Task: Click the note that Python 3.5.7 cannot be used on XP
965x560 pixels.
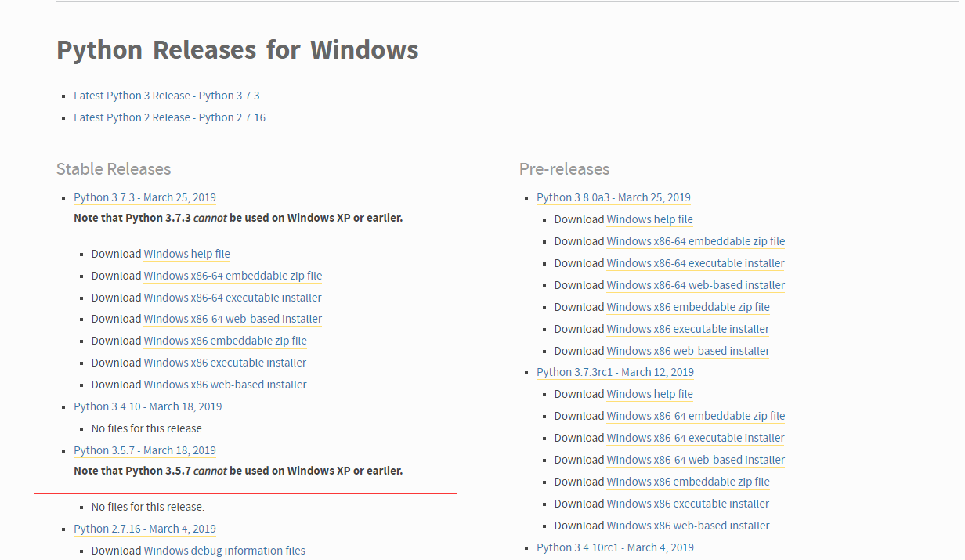Action: click(238, 471)
